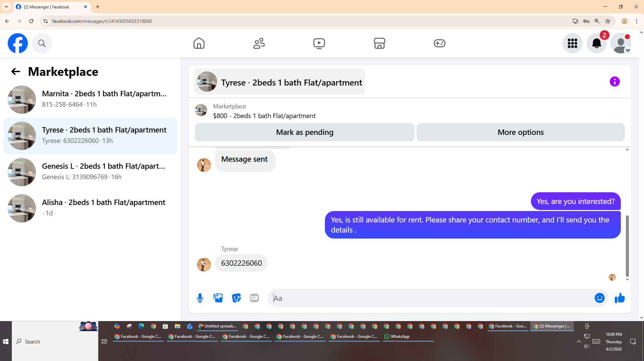Click the Windows taskbar Search box
This screenshot has width=644, height=361.
[55, 342]
